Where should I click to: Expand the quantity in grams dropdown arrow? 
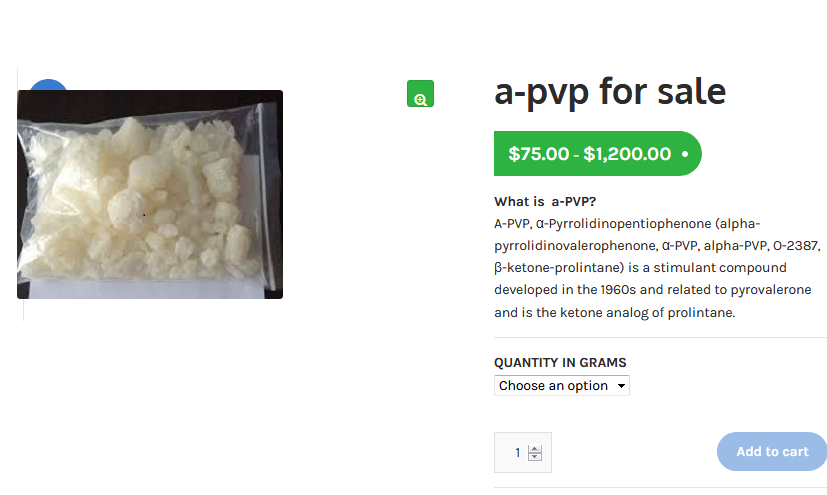[x=622, y=386]
